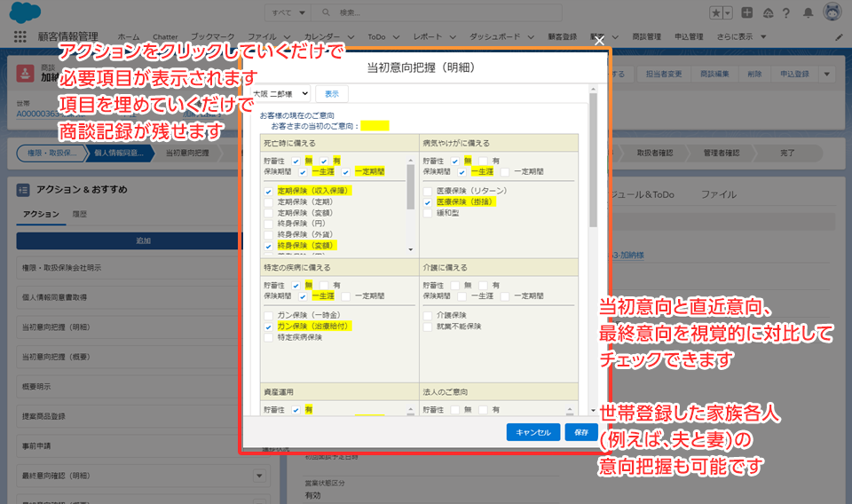Open the notifications bell

pyautogui.click(x=807, y=12)
